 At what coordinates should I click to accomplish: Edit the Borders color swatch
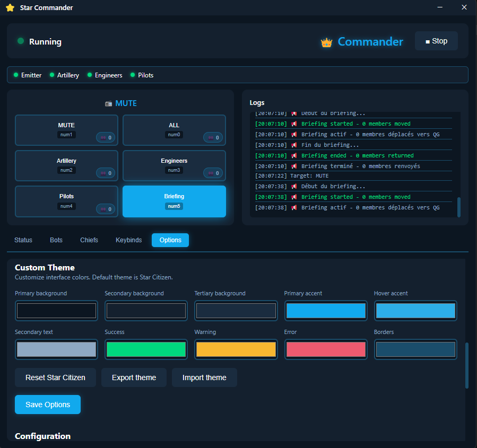[415, 349]
